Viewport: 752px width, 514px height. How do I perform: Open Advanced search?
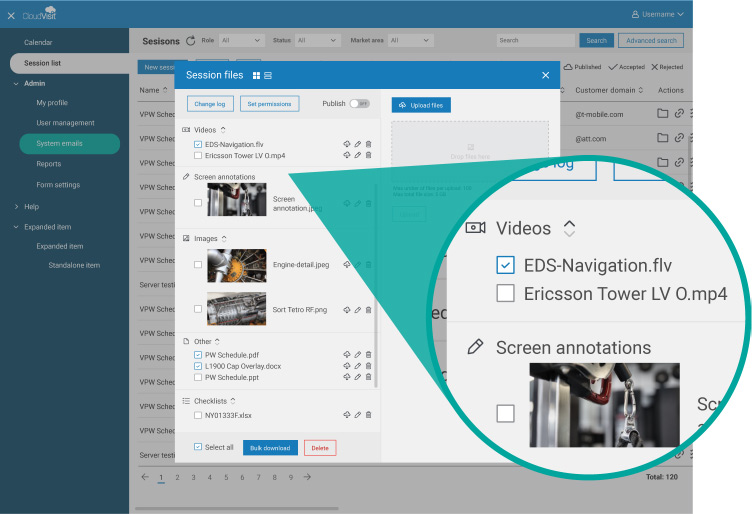pos(651,40)
